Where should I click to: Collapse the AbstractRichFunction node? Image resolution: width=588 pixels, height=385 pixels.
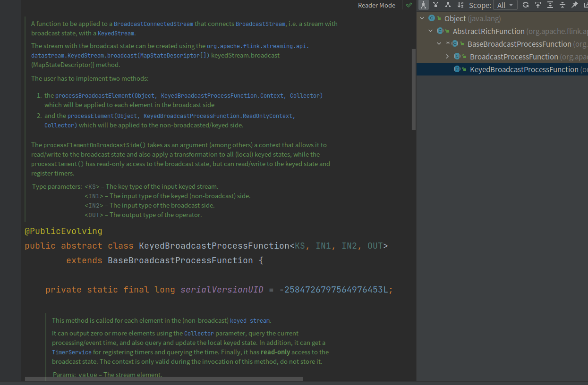pos(430,31)
